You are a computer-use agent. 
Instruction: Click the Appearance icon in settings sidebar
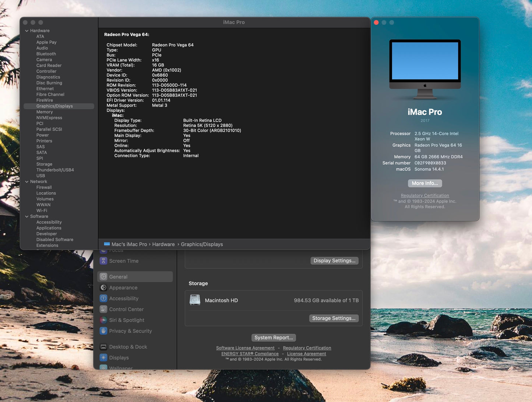pos(103,288)
